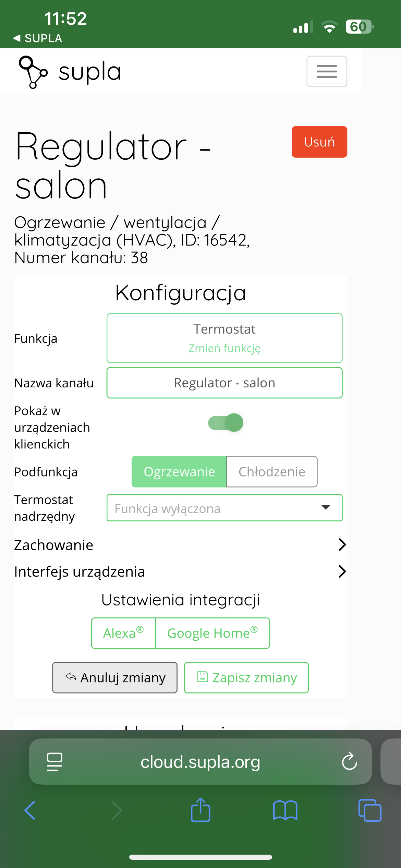401x868 pixels.
Task: Toggle show in client devices switch
Action: [x=226, y=422]
